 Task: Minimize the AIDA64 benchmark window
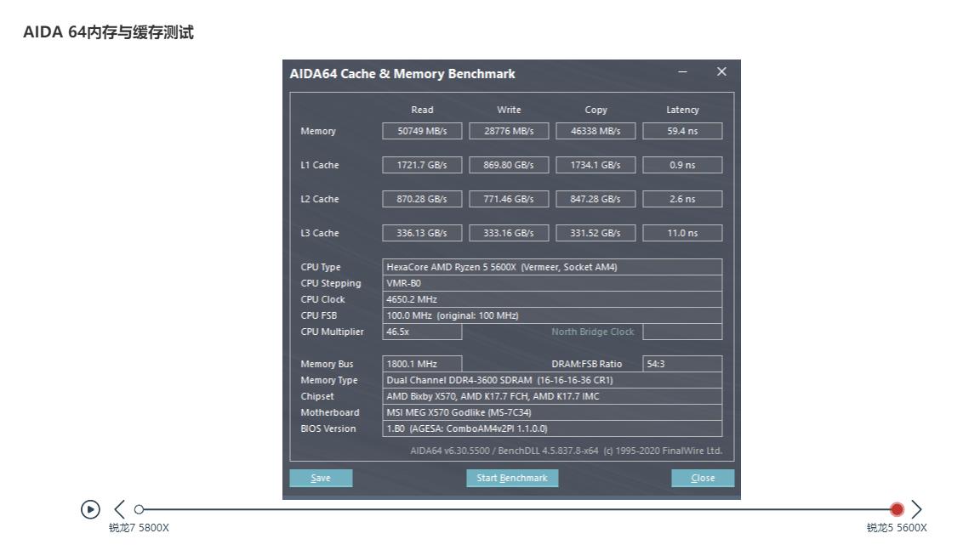682,73
